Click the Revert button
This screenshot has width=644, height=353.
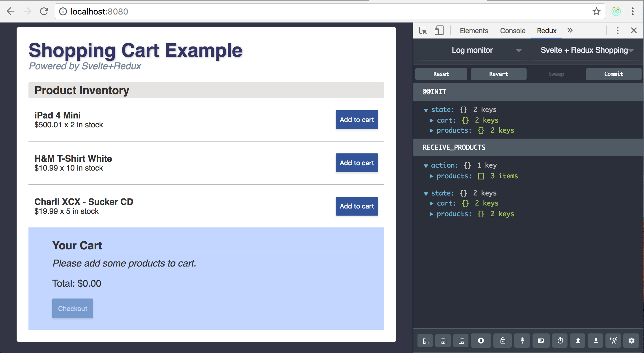pos(498,74)
